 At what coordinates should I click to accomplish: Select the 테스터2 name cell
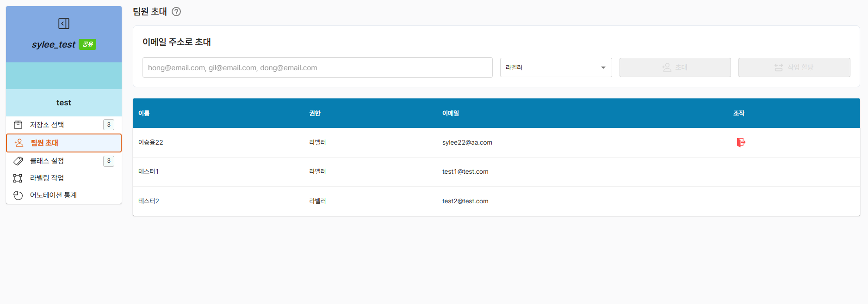[x=149, y=201]
